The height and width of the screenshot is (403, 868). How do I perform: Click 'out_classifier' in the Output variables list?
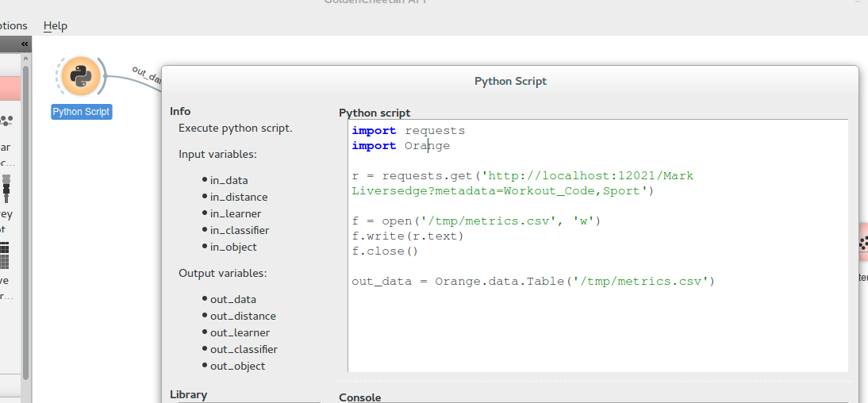click(244, 349)
